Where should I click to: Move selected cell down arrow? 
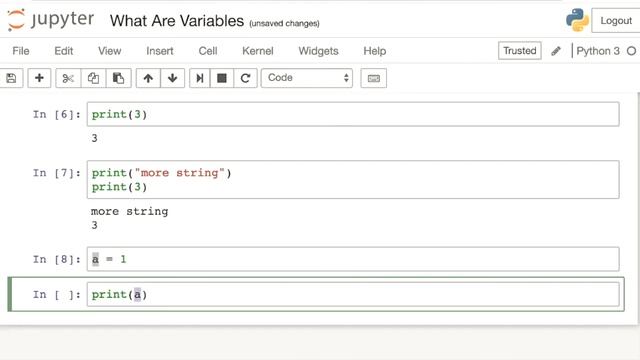click(x=173, y=78)
